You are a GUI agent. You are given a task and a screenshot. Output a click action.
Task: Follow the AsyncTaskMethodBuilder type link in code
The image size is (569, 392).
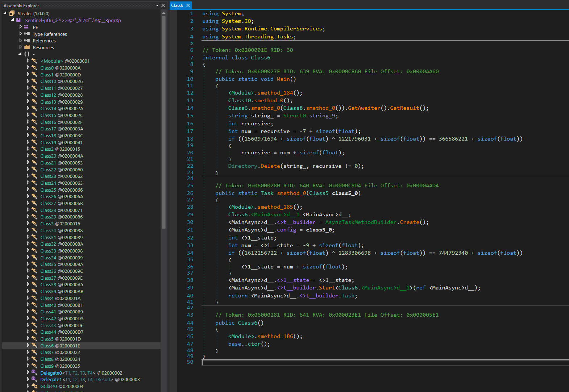tap(361, 222)
